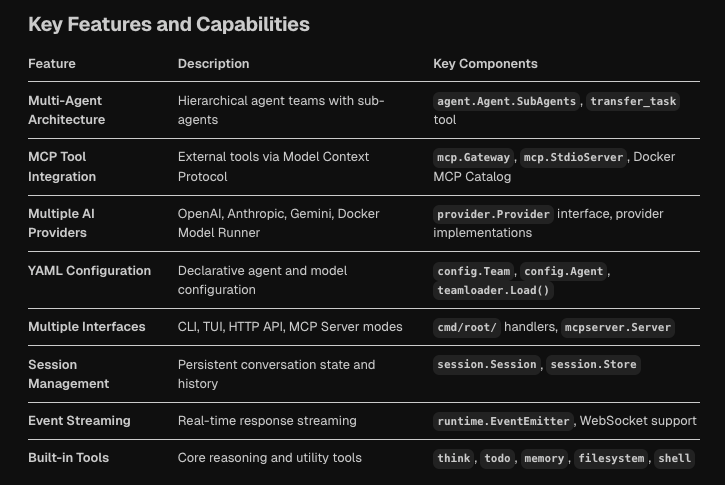Click the cmd/root/ code tag

click(x=467, y=327)
